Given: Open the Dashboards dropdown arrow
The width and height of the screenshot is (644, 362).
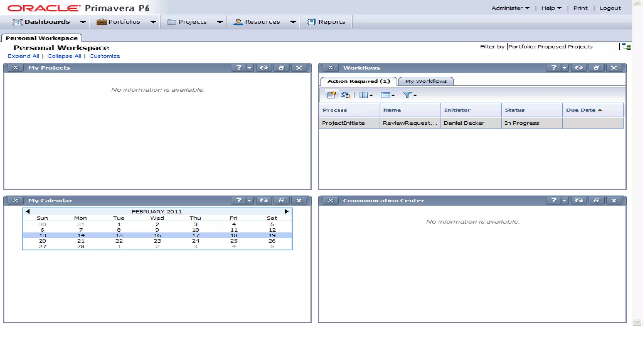Looking at the screenshot, I should (x=83, y=22).
